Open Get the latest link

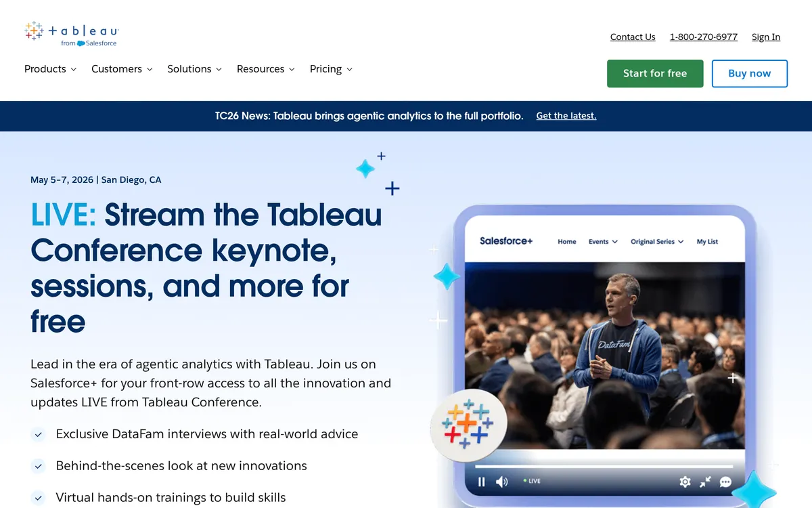pos(566,116)
